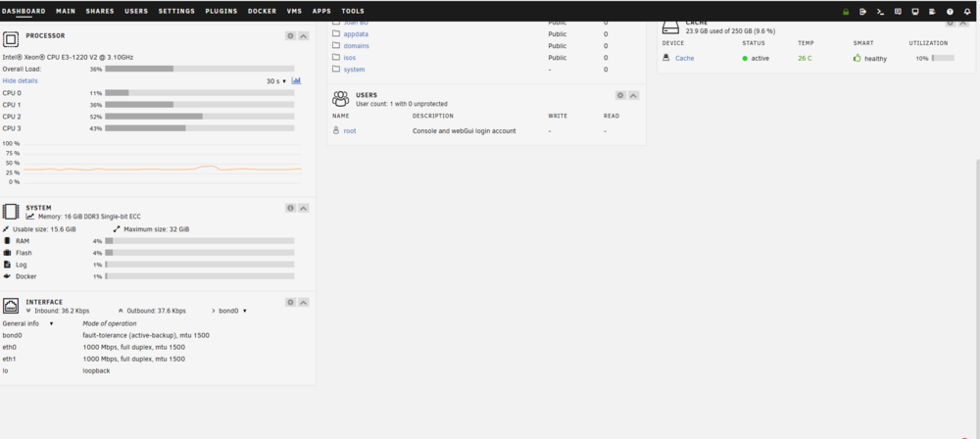This screenshot has width=980, height=439.
Task: Click the green active status dot
Action: (x=745, y=58)
